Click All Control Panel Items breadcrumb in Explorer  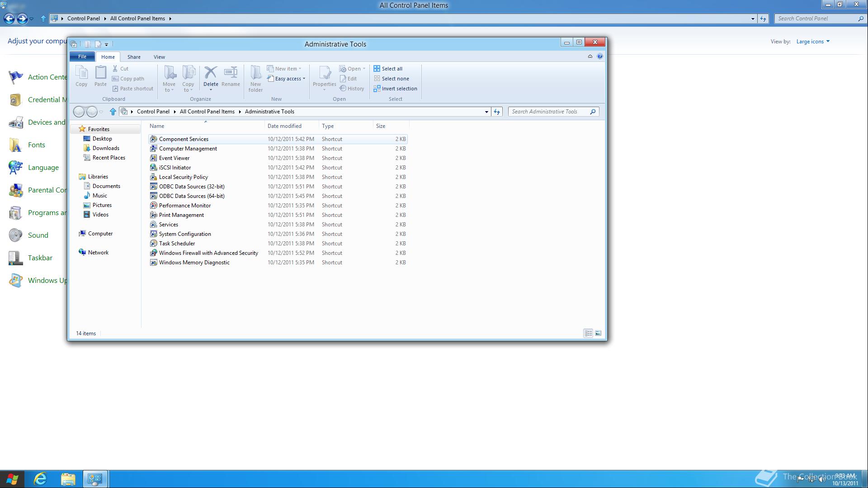click(207, 112)
